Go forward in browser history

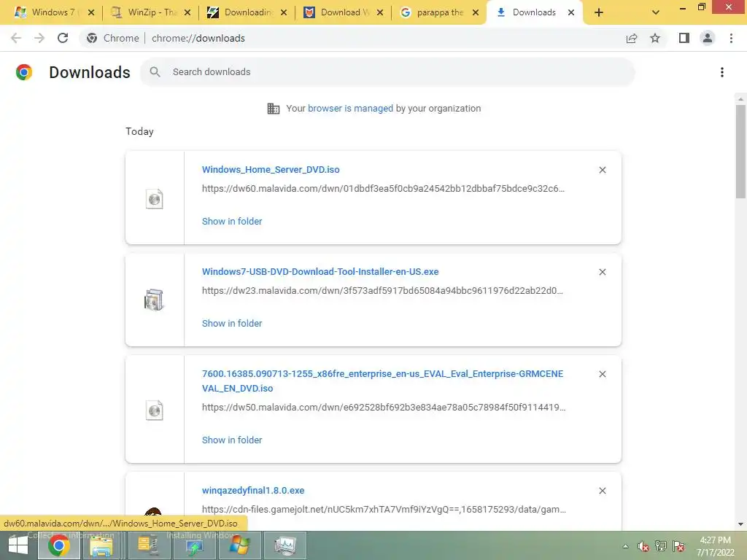pyautogui.click(x=39, y=38)
